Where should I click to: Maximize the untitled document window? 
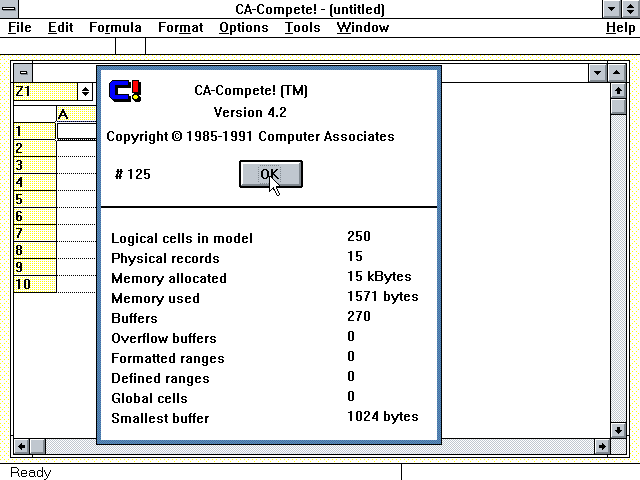point(617,73)
